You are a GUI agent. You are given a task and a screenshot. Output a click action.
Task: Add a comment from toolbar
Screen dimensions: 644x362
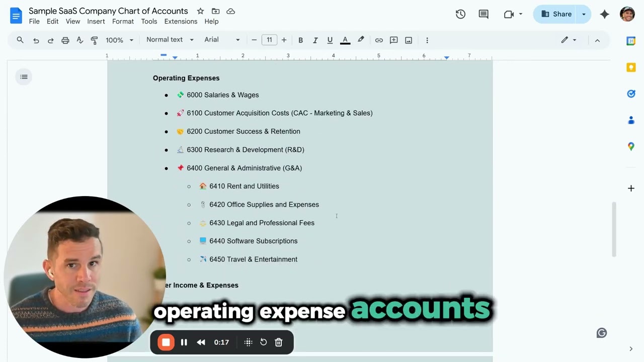coord(394,40)
